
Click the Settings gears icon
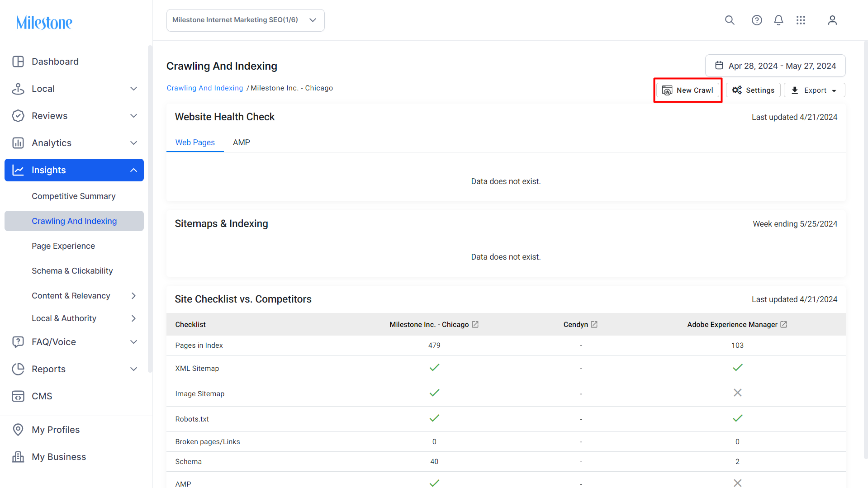[x=737, y=90]
